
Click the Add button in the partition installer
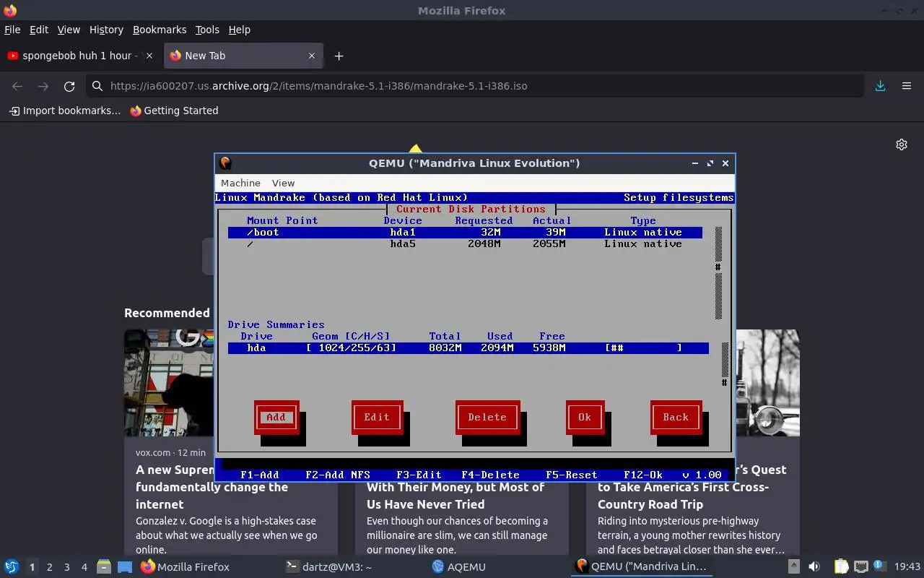(x=276, y=417)
